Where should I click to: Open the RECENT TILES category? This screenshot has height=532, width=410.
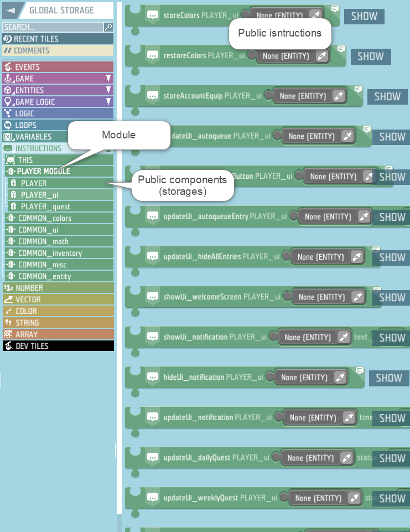coord(58,39)
